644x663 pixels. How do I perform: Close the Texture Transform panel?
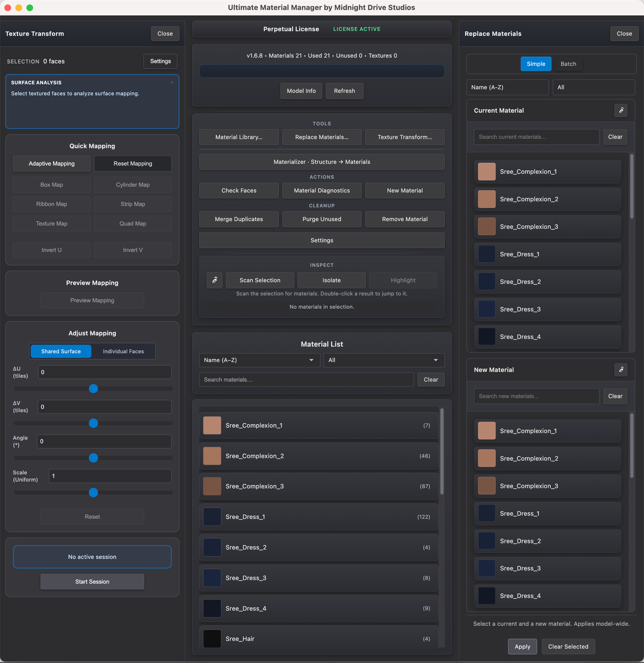tap(165, 34)
